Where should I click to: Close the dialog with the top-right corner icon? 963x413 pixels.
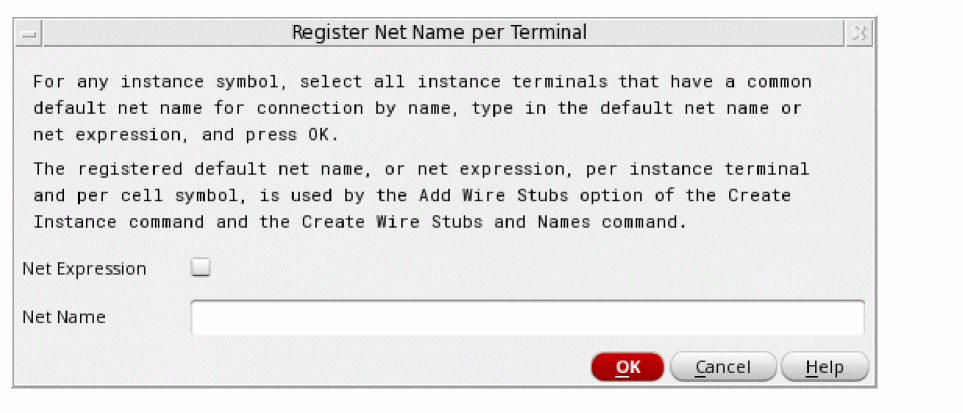click(859, 33)
